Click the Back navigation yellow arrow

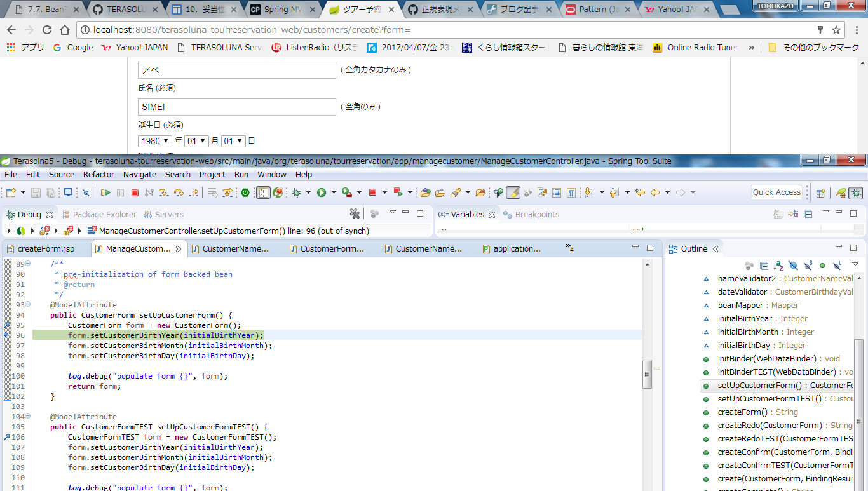pos(654,192)
